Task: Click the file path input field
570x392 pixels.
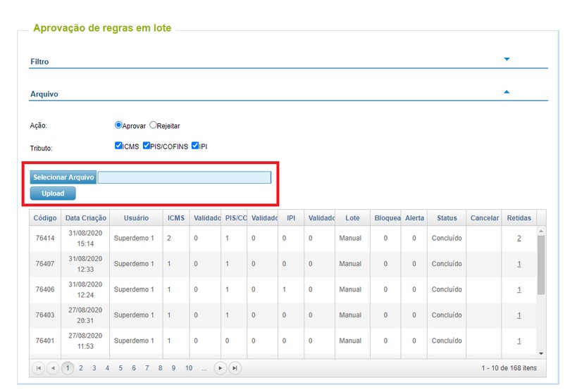Action: (x=185, y=177)
